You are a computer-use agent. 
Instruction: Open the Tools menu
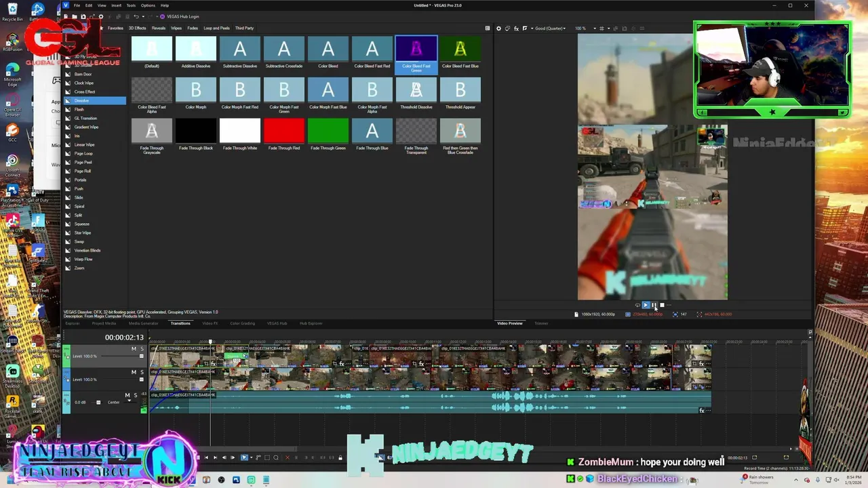pos(131,5)
